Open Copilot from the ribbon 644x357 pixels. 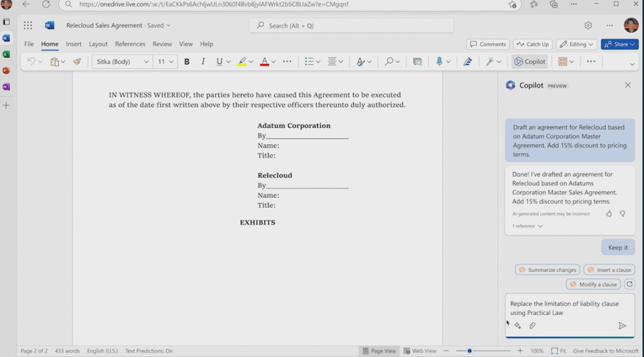coord(530,62)
